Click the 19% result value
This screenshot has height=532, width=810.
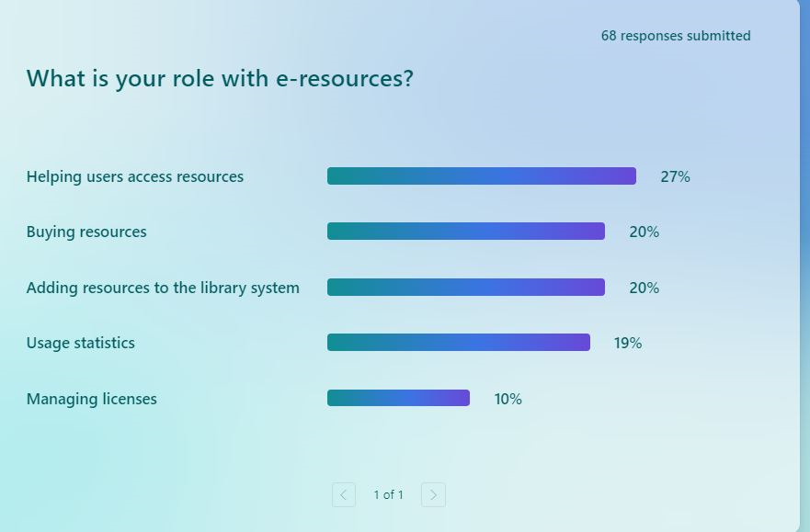point(628,343)
